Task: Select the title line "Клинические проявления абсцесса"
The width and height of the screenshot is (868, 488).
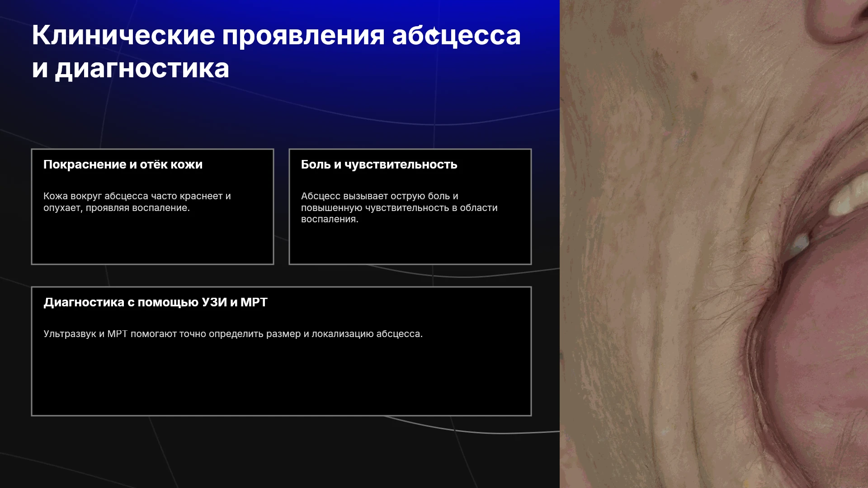Action: (276, 35)
